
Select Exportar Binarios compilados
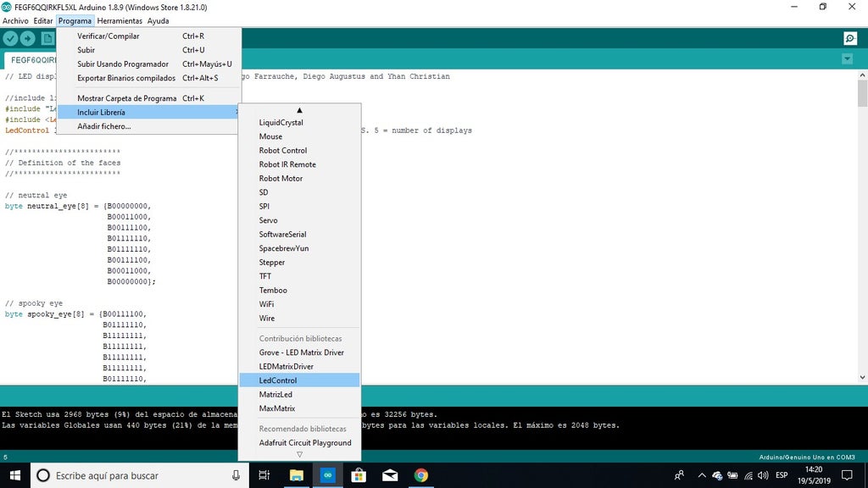(x=149, y=78)
